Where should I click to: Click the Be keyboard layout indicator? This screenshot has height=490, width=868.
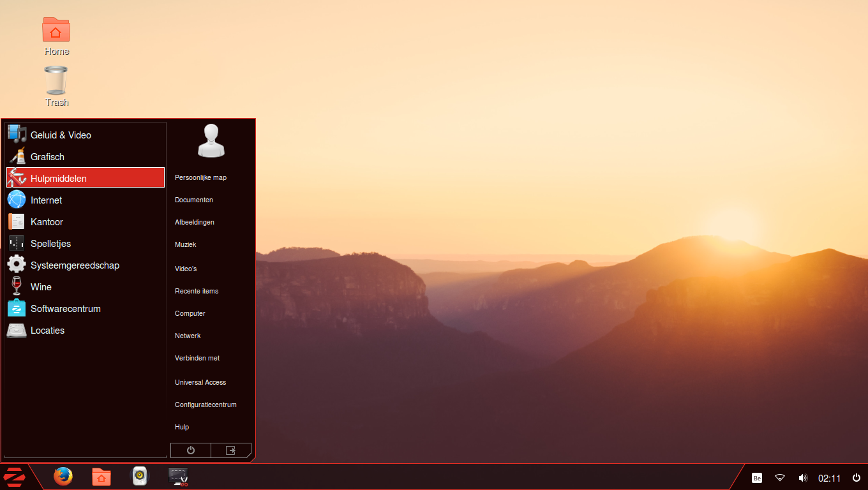coord(757,477)
